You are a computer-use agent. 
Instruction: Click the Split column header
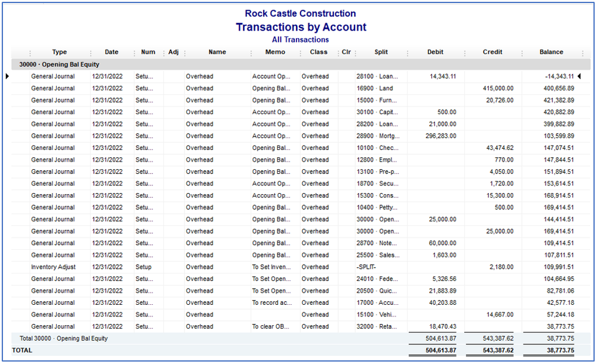click(x=381, y=52)
